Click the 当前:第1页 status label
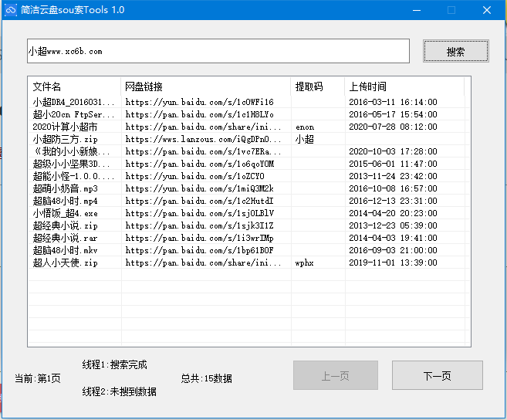 pos(38,378)
